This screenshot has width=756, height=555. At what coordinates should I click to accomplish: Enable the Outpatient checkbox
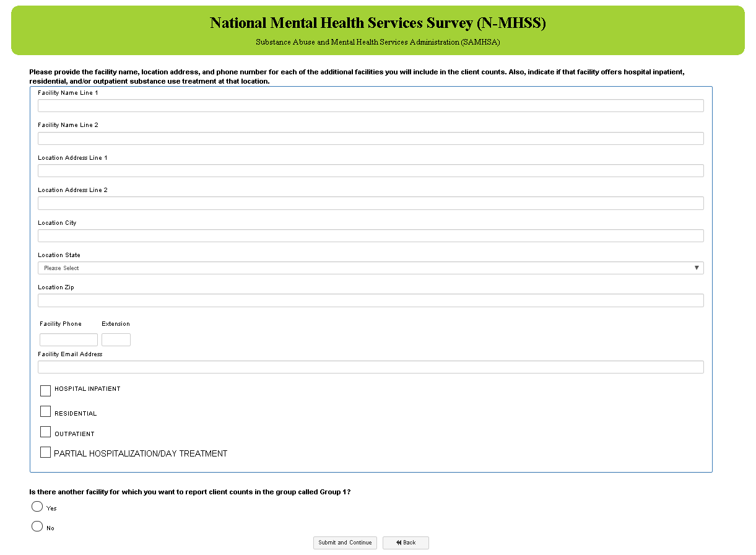tap(45, 432)
